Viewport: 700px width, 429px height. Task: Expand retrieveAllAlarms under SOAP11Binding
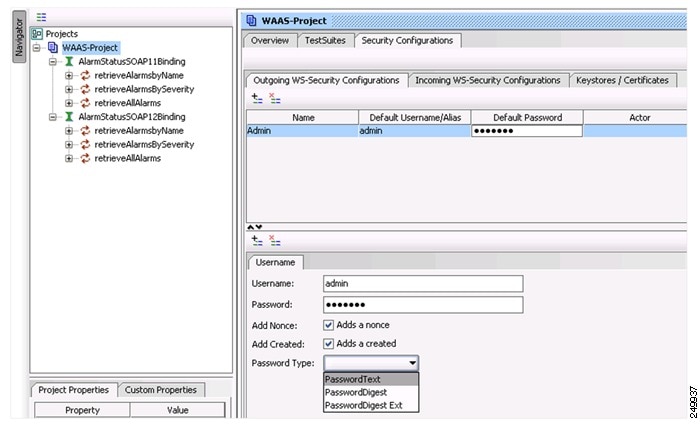[x=69, y=103]
